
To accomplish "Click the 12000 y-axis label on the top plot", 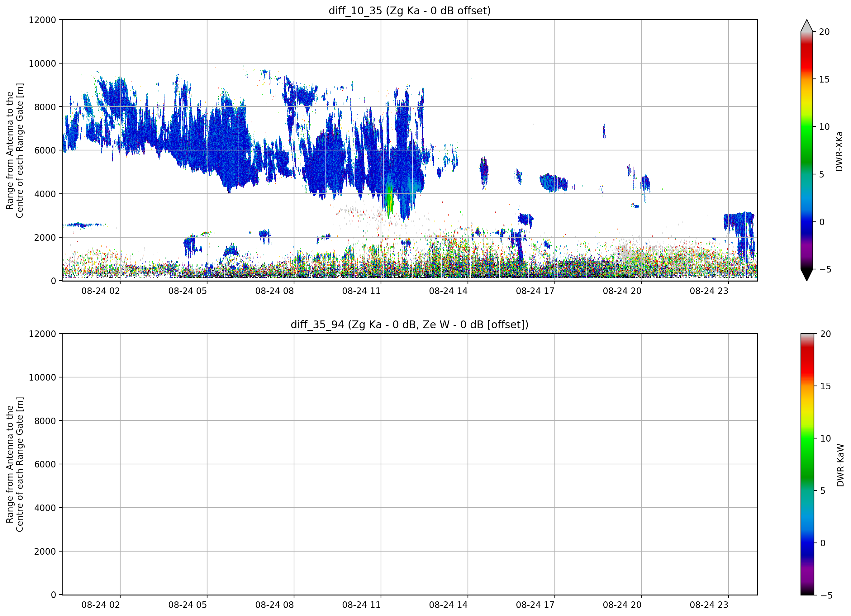I will click(x=42, y=20).
